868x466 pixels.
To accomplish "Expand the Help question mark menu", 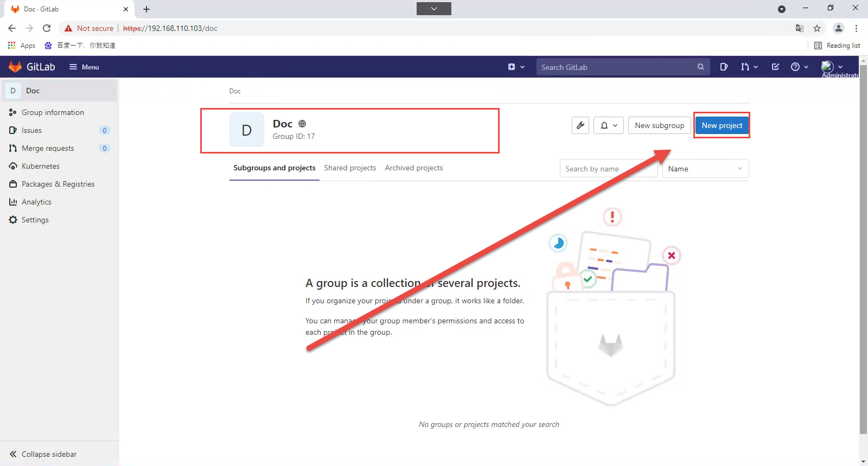I will [x=800, y=67].
